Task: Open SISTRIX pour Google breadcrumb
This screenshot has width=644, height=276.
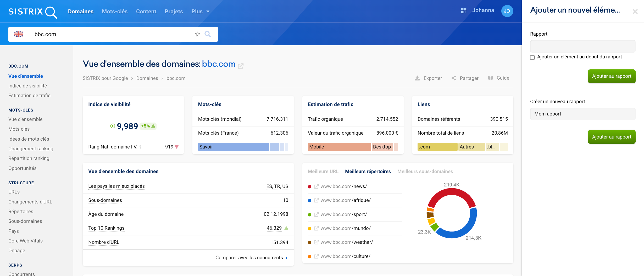Action: (105, 78)
